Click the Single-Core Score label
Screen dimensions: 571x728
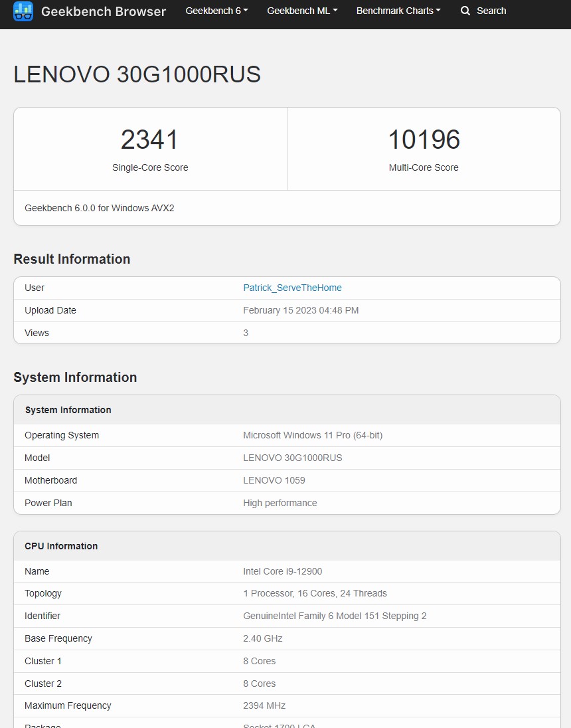[150, 167]
